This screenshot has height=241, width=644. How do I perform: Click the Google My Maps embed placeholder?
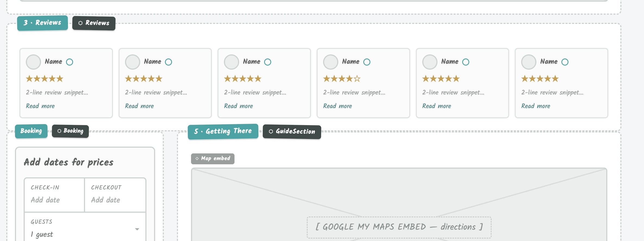click(x=399, y=227)
